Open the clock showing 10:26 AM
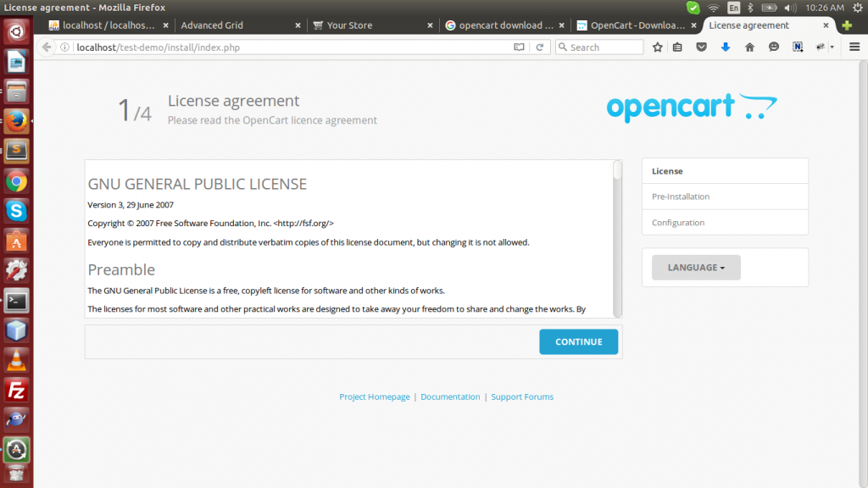The image size is (868, 488). pyautogui.click(x=825, y=8)
